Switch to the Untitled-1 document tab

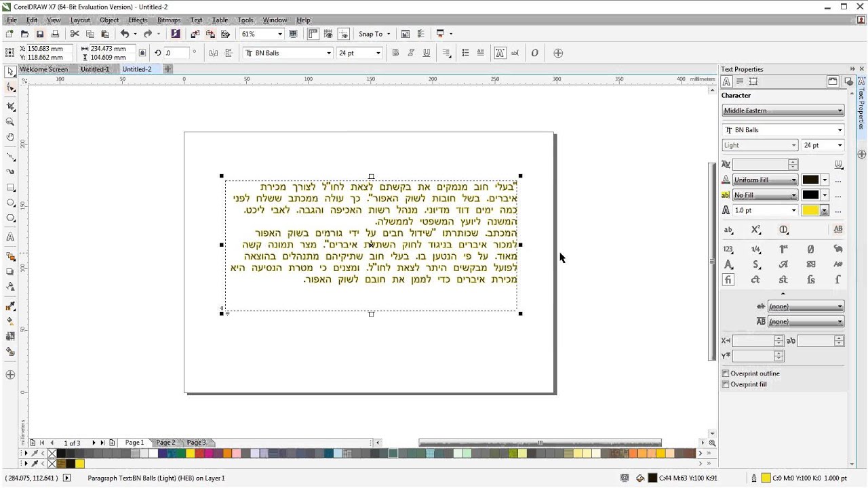click(95, 69)
